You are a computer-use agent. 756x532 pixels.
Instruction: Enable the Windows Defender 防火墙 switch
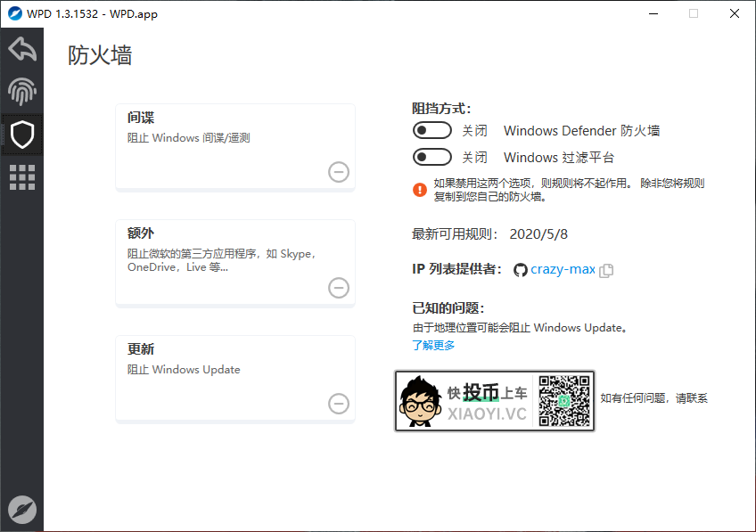pos(432,130)
